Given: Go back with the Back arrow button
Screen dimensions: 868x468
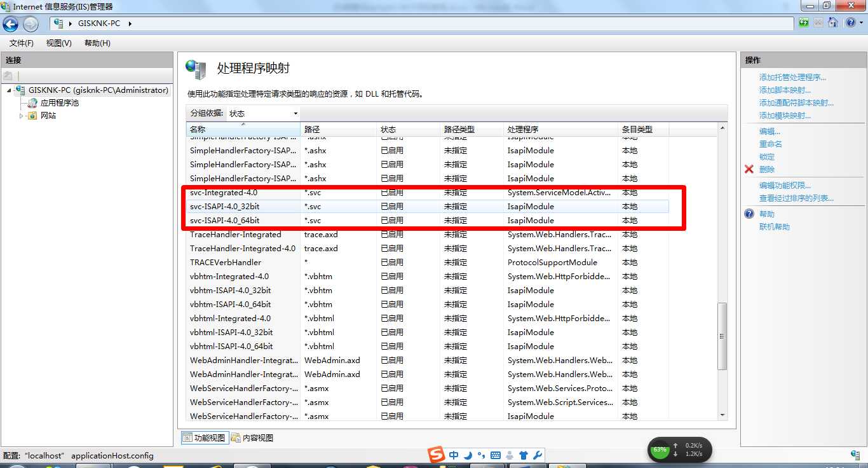Looking at the screenshot, I should click(11, 24).
